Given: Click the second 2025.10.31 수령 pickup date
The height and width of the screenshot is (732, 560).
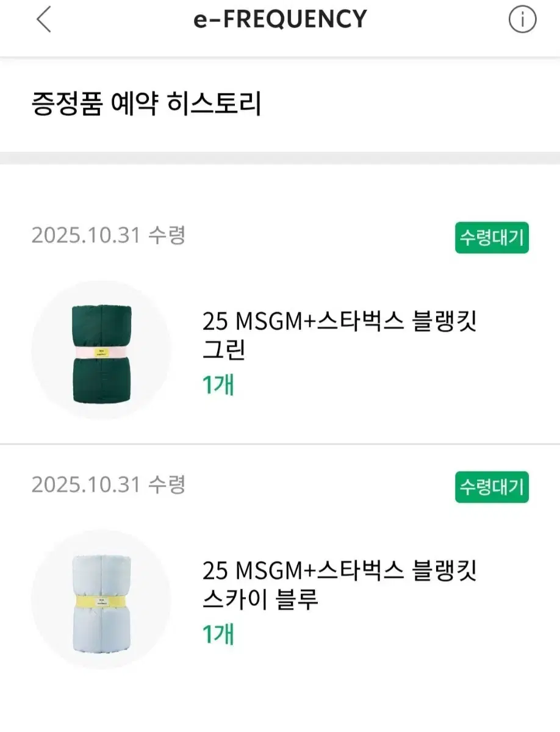Looking at the screenshot, I should click(x=108, y=485).
